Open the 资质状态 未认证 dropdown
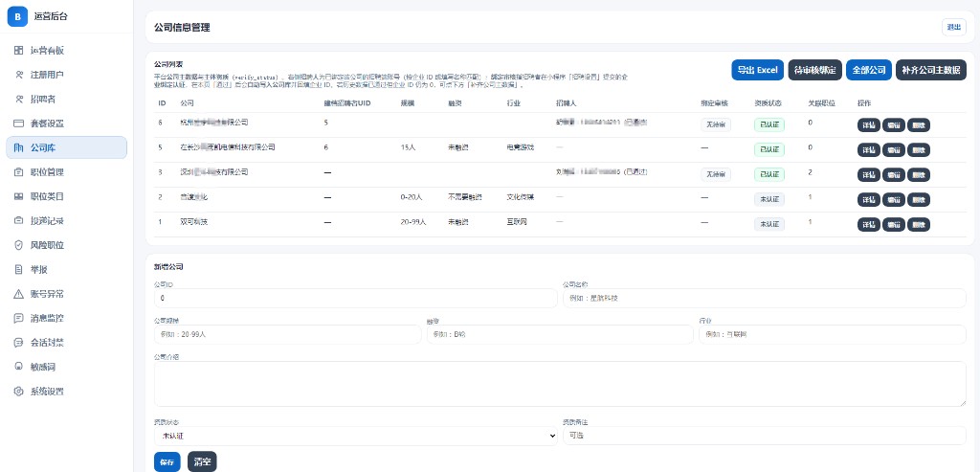The height and width of the screenshot is (472, 980). pyautogui.click(x=356, y=436)
